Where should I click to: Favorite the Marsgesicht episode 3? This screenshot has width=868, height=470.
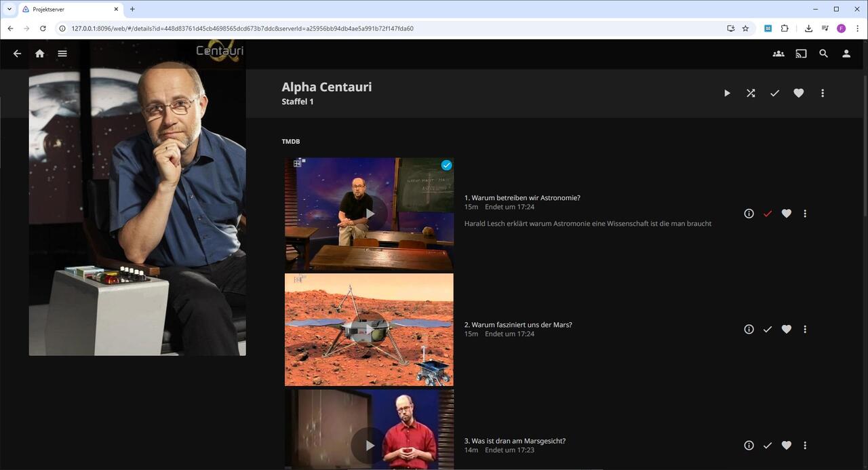(786, 446)
